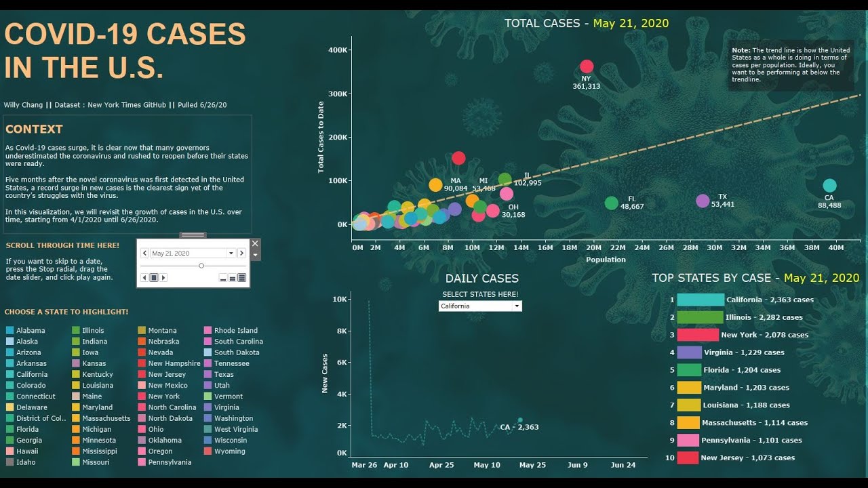Screen dimensions: 868x488
Task: Select Missouri in state legend
Action: tap(90, 462)
